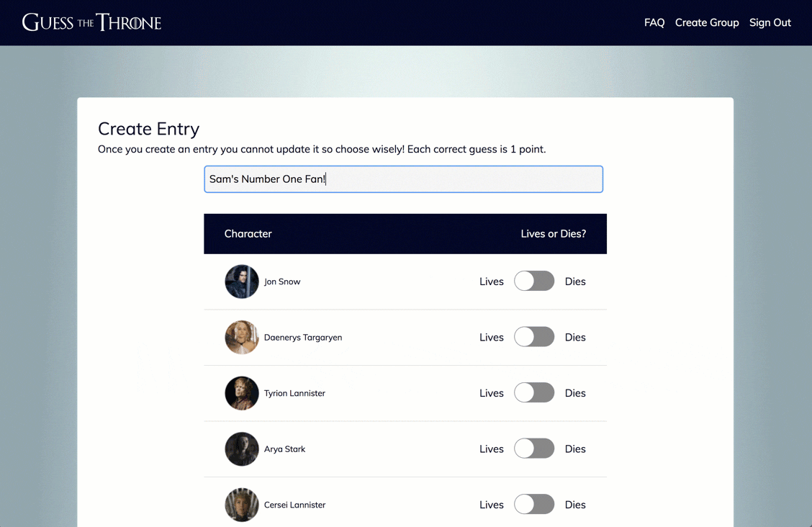Toggle Tyrion Lannister's lives or dies switch
The image size is (812, 527).
point(534,393)
